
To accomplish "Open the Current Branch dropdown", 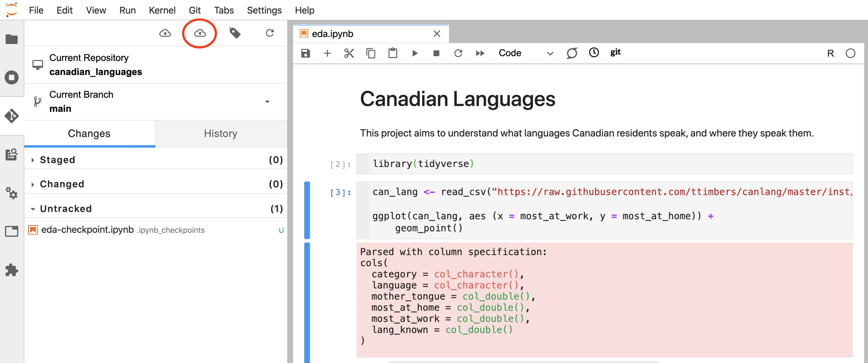I will click(267, 102).
